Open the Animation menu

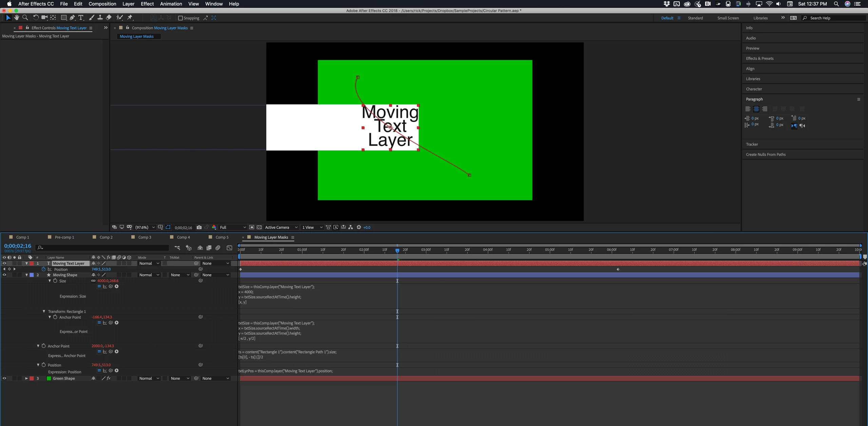(171, 4)
